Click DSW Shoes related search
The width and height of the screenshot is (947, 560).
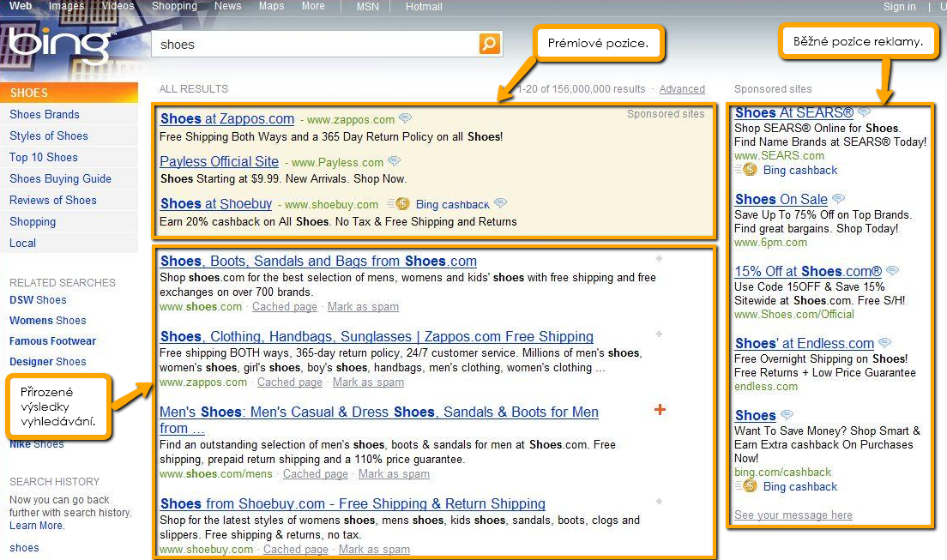point(38,299)
